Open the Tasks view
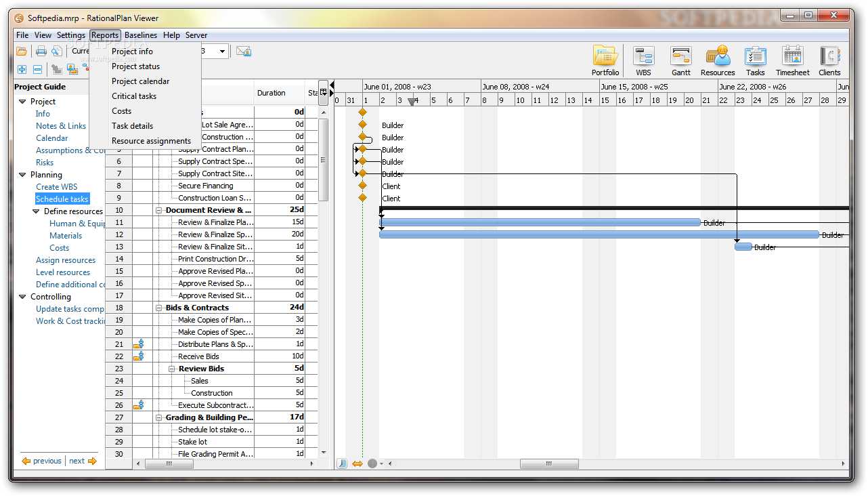 tap(756, 61)
